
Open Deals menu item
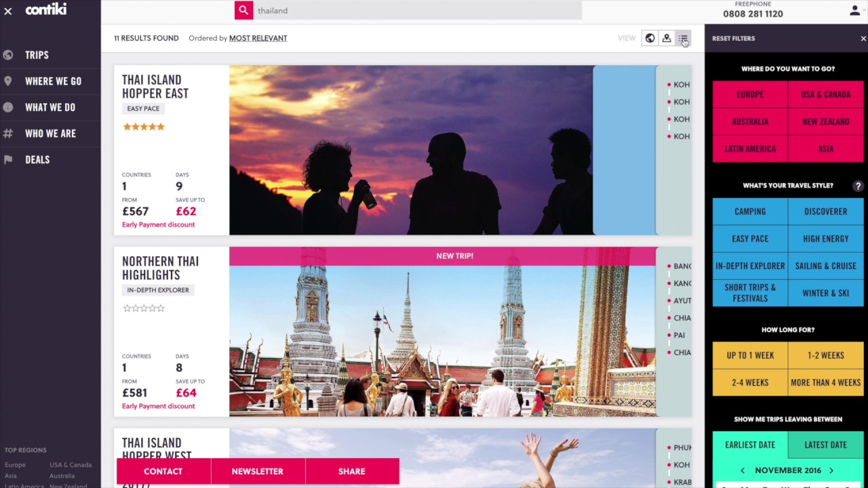pyautogui.click(x=37, y=159)
